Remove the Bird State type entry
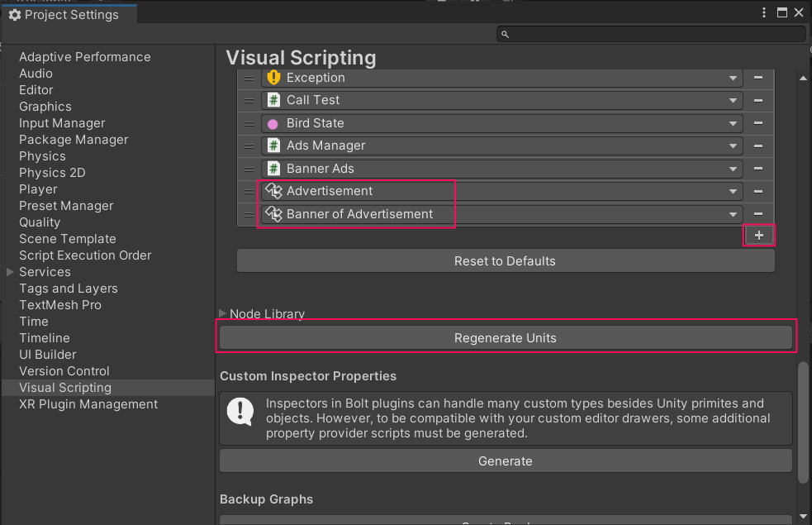This screenshot has width=812, height=525. tap(757, 123)
